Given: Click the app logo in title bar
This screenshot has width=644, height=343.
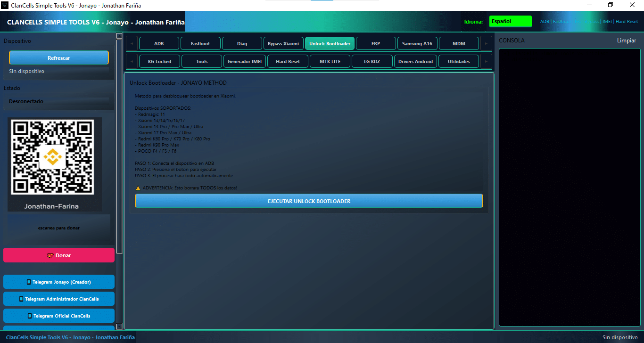Looking at the screenshot, I should click(x=5, y=5).
